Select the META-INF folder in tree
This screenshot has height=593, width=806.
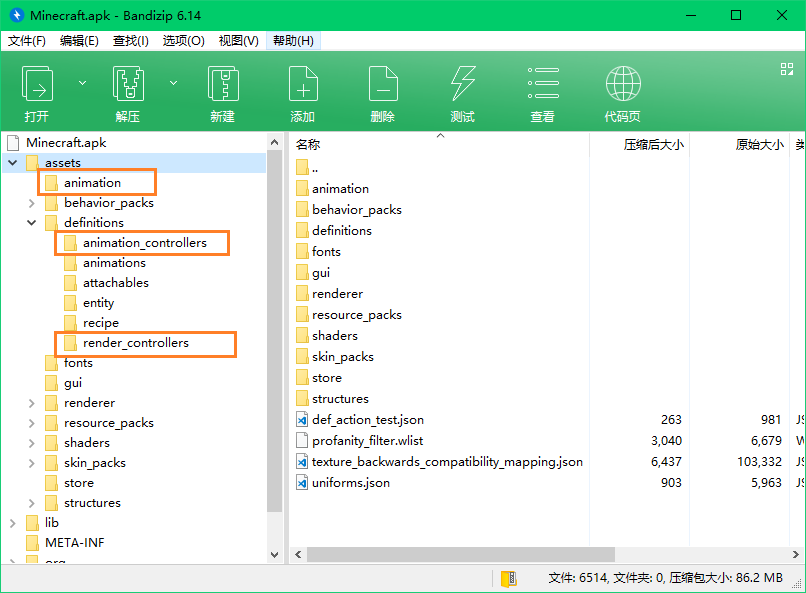pos(75,543)
